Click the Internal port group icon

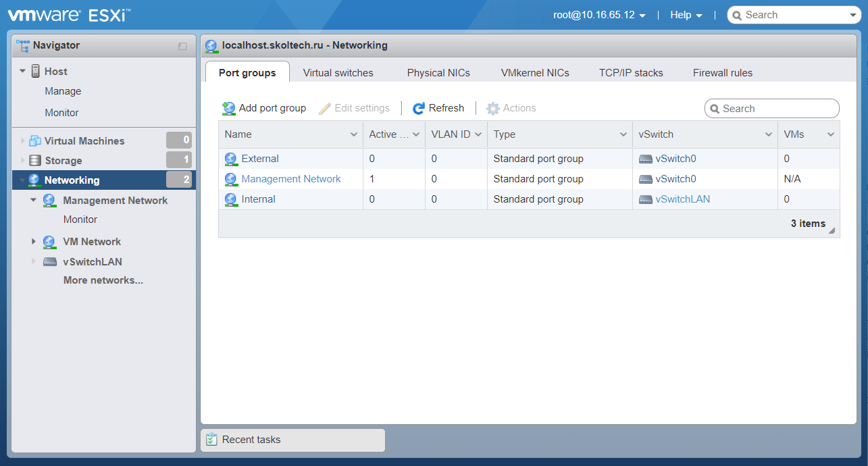coord(232,199)
